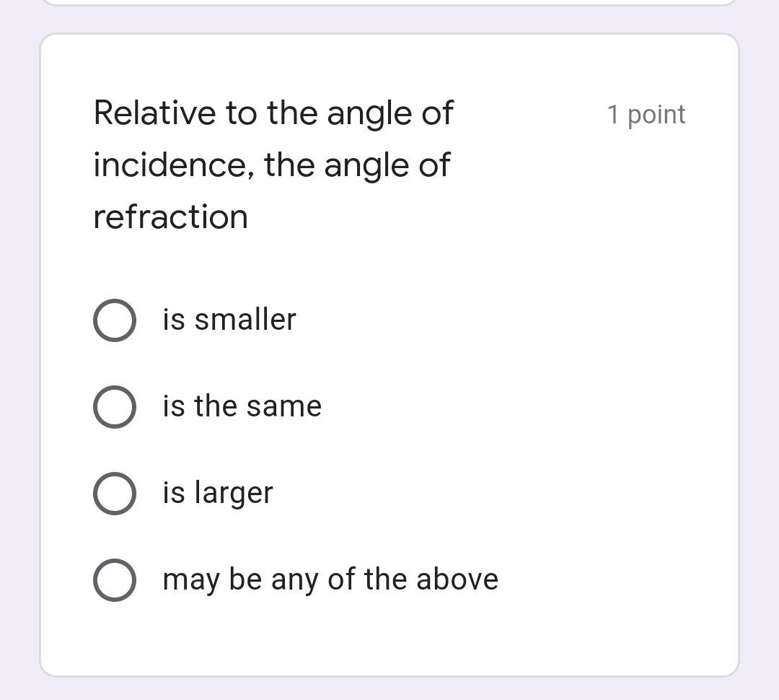Click the "is smaller" label text
Image resolution: width=779 pixels, height=700 pixels.
[x=229, y=320]
